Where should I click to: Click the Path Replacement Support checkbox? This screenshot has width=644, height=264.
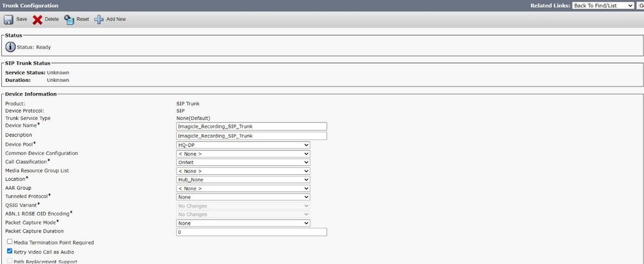click(x=10, y=261)
